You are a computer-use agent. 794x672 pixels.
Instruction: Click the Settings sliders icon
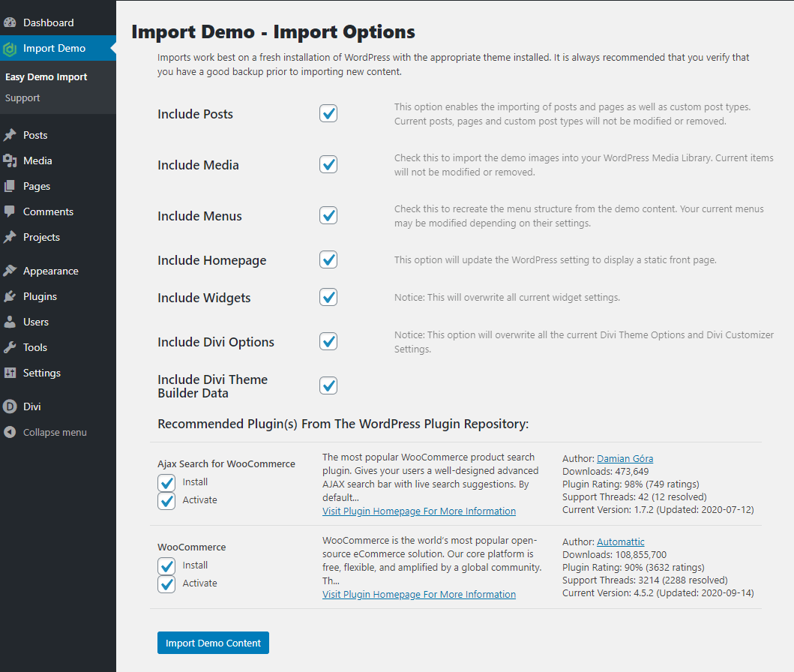tap(10, 373)
